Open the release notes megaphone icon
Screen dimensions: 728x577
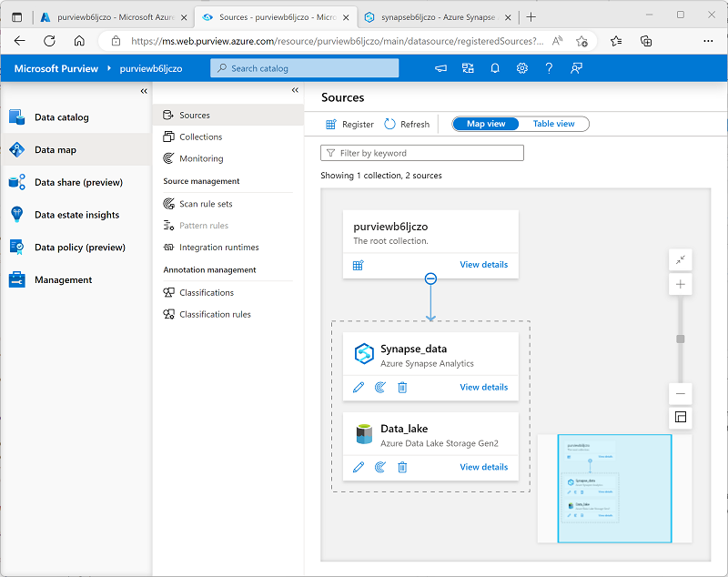click(440, 68)
